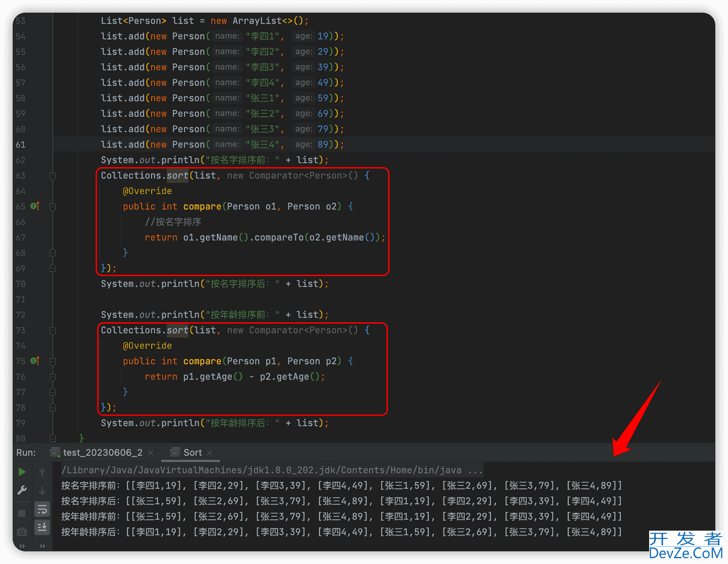Click the @Override annotation on line 64
Image resolution: width=728 pixels, height=564 pixels.
(x=147, y=191)
